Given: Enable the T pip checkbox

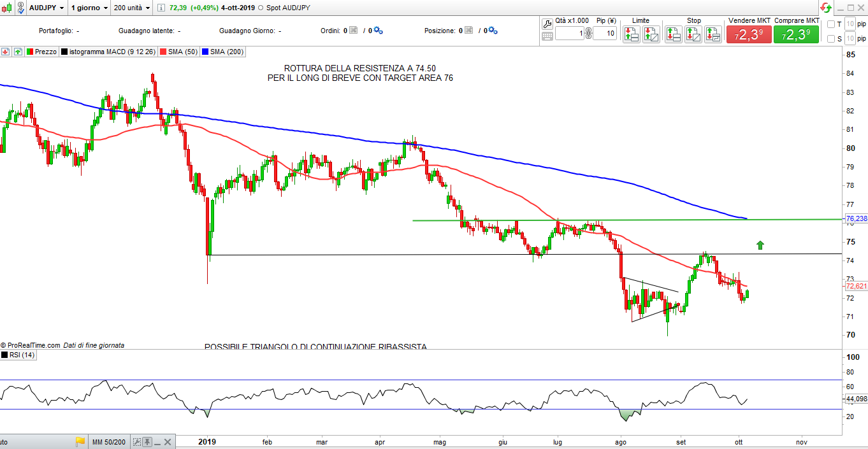Looking at the screenshot, I should click(830, 24).
